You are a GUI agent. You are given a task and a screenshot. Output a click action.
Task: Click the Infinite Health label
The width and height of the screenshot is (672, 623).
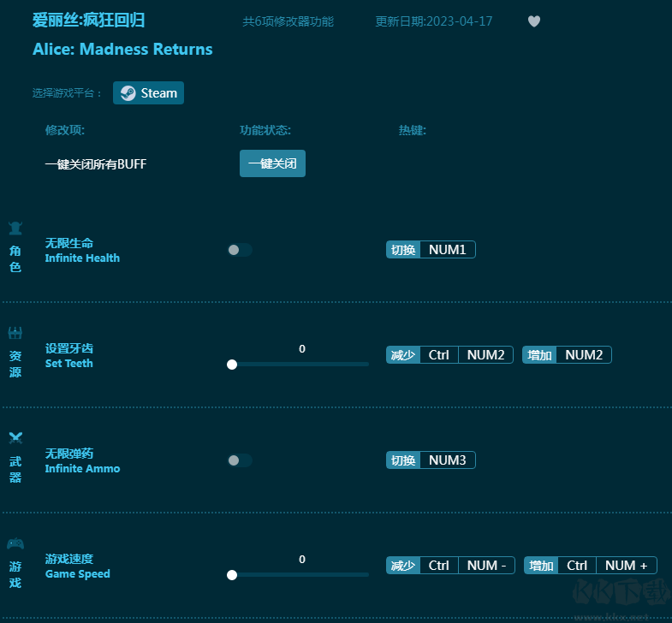pyautogui.click(x=82, y=258)
